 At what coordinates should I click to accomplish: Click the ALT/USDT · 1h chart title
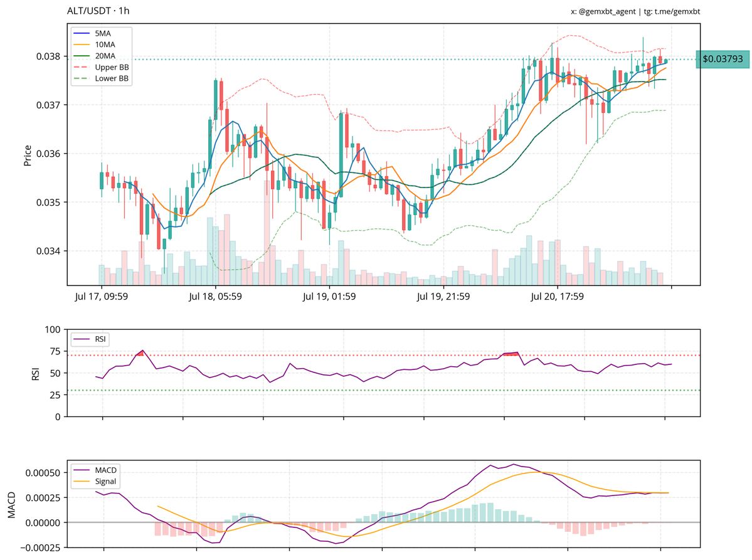[98, 11]
